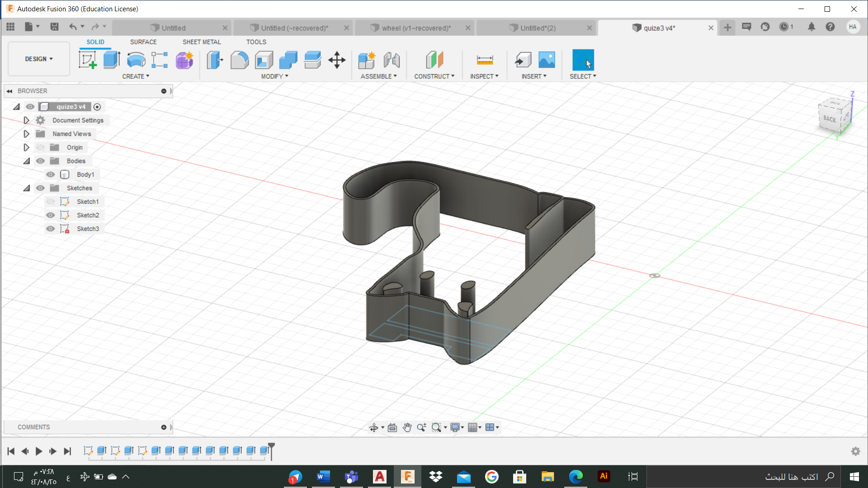Image resolution: width=868 pixels, height=488 pixels.
Task: Open the notifications bell
Action: pos(811,27)
